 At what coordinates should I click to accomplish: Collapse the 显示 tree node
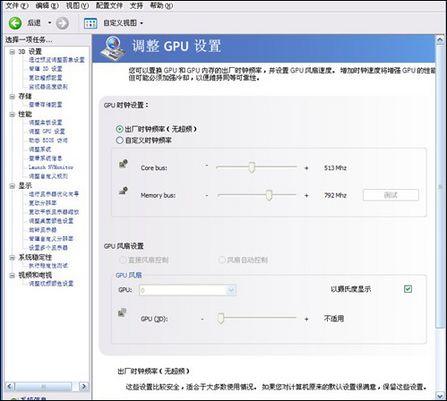[x=12, y=186]
